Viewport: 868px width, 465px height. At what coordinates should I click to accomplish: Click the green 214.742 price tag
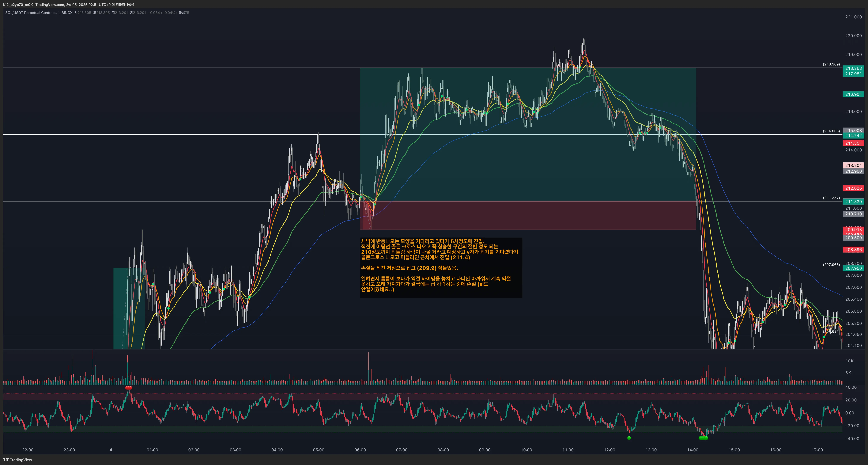pos(853,136)
